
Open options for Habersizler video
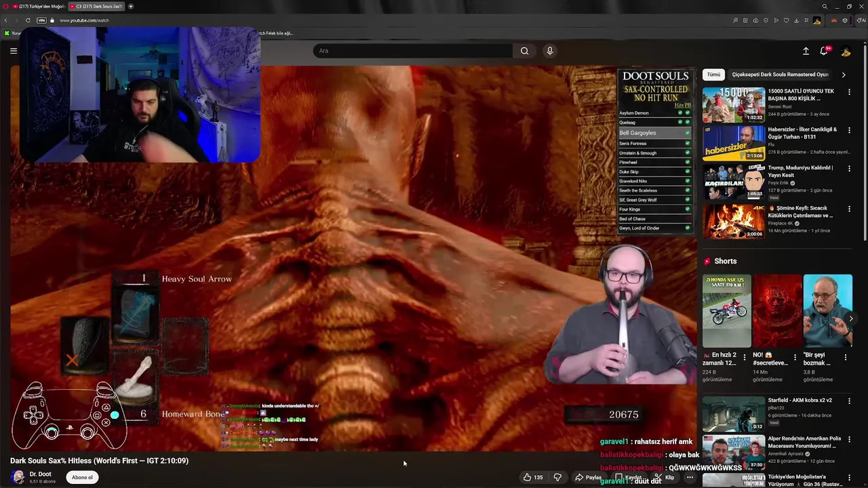pos(849,130)
